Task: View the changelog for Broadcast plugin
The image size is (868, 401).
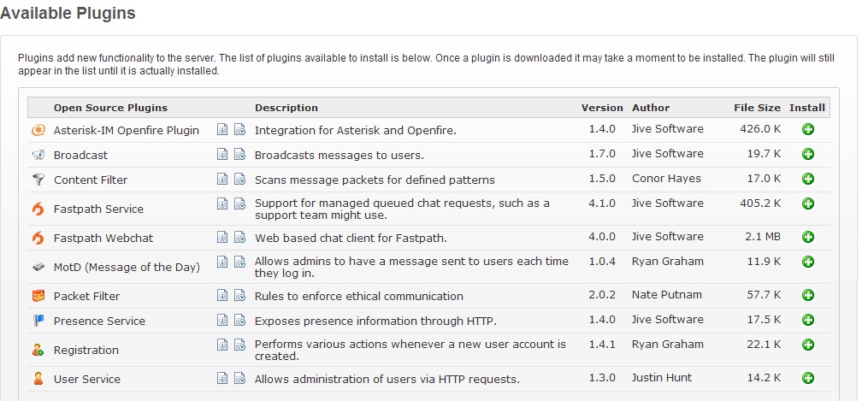Action: (239, 155)
